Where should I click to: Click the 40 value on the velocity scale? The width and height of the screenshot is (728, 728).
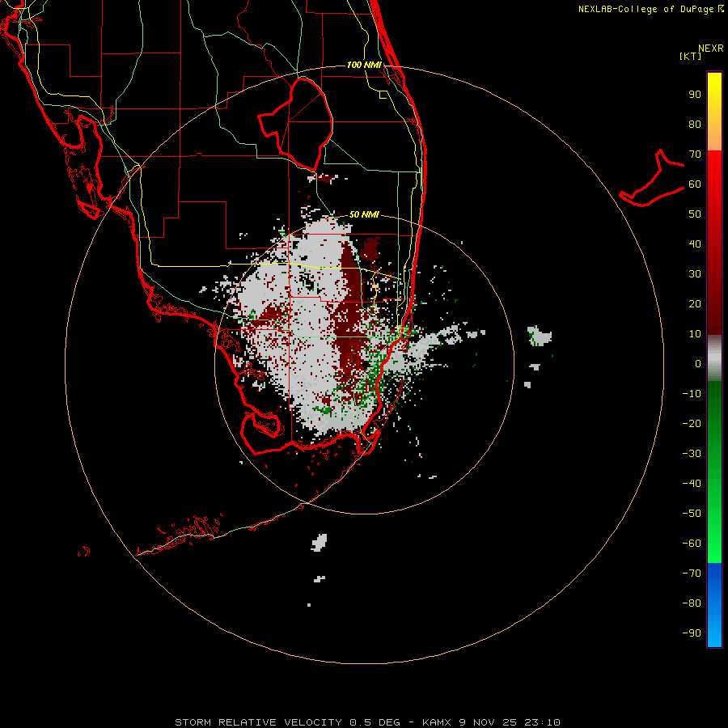click(695, 243)
